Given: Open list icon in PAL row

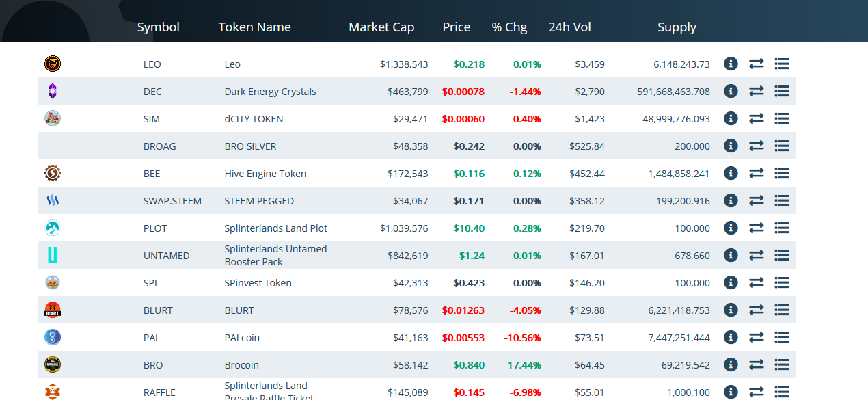Looking at the screenshot, I should pyautogui.click(x=782, y=337).
